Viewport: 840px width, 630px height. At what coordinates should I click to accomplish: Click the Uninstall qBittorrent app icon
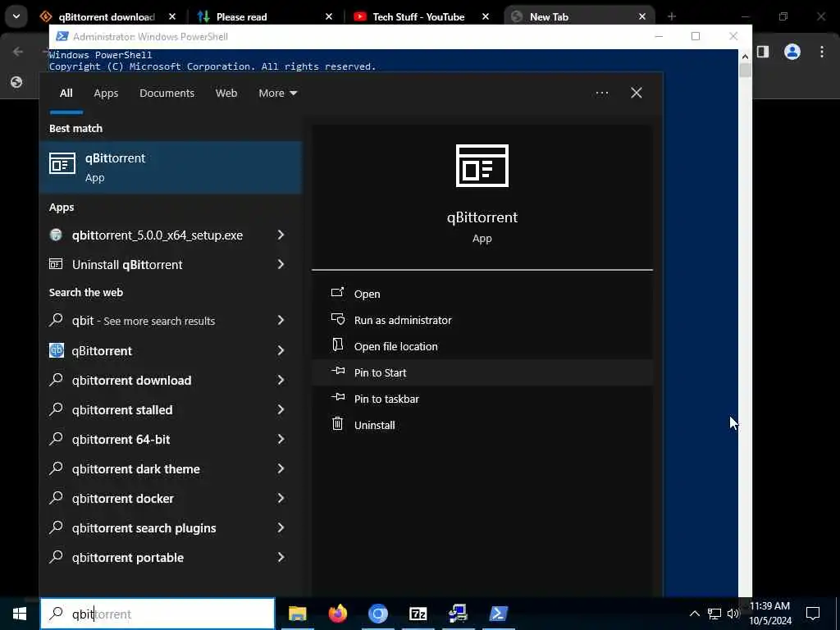point(56,264)
